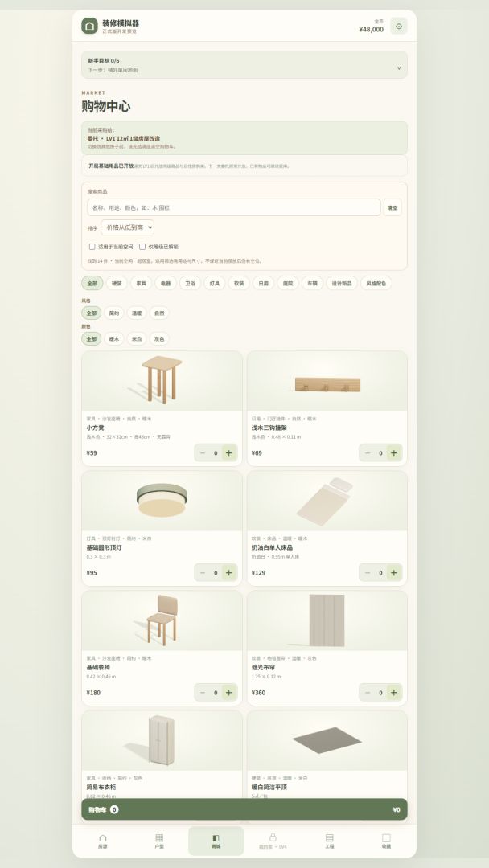Select 温暖 style filter chip

pos(137,313)
